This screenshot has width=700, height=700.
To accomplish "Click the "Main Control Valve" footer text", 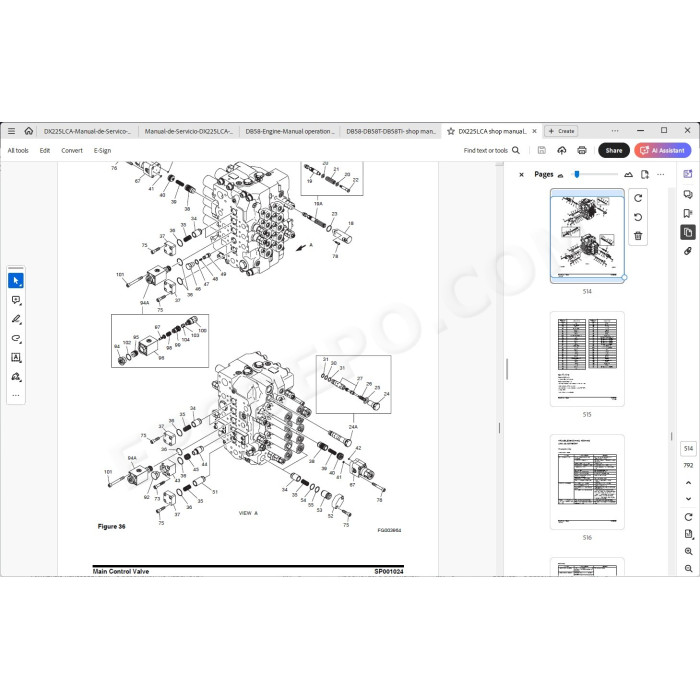I will point(121,571).
